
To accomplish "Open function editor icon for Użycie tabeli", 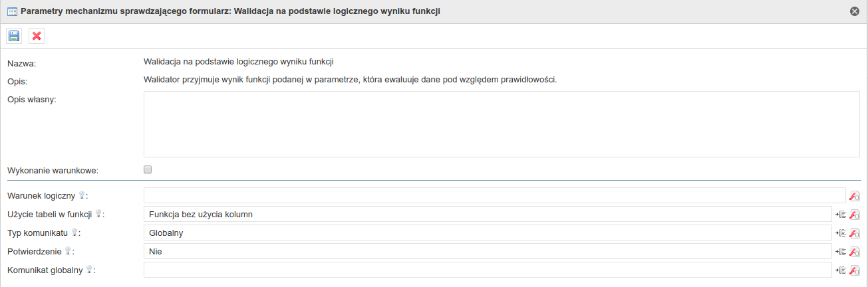I will tap(855, 214).
